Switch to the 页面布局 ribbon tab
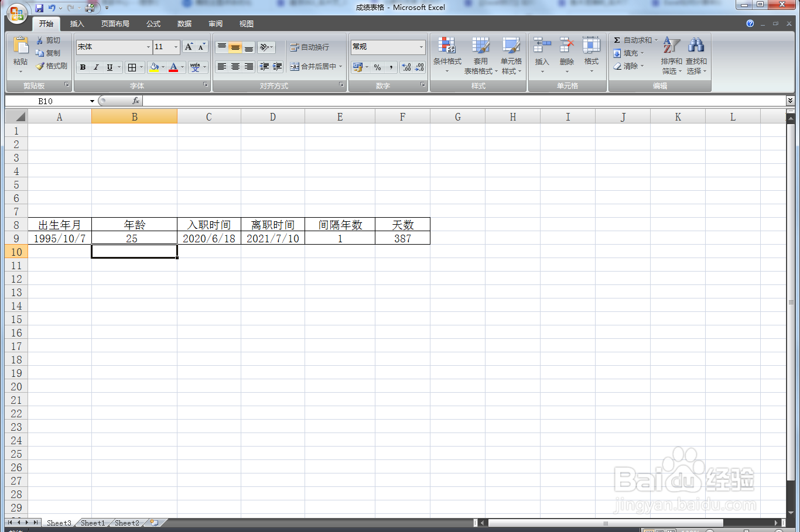The height and width of the screenshot is (532, 800). click(x=115, y=24)
